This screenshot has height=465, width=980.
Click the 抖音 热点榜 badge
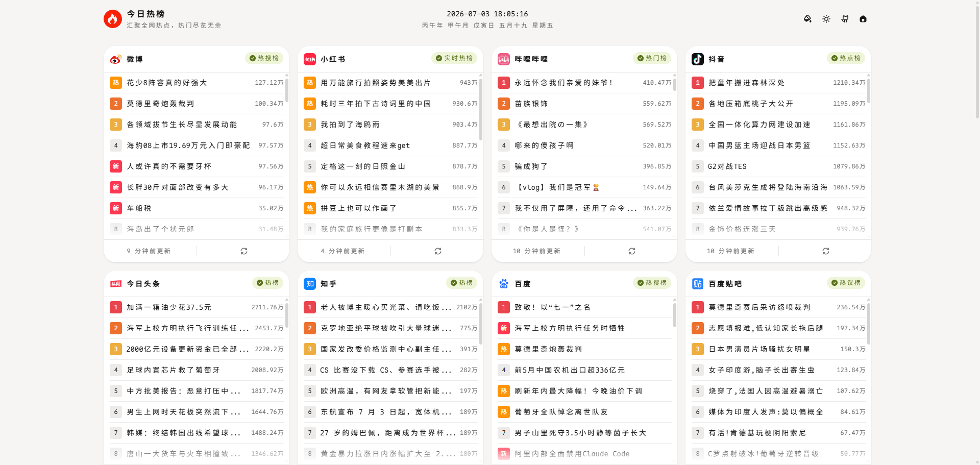coord(846,58)
